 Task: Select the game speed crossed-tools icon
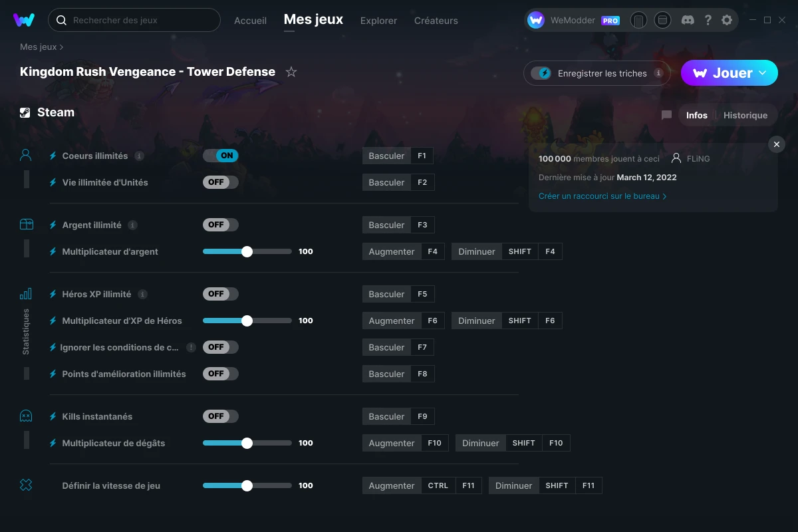26,485
